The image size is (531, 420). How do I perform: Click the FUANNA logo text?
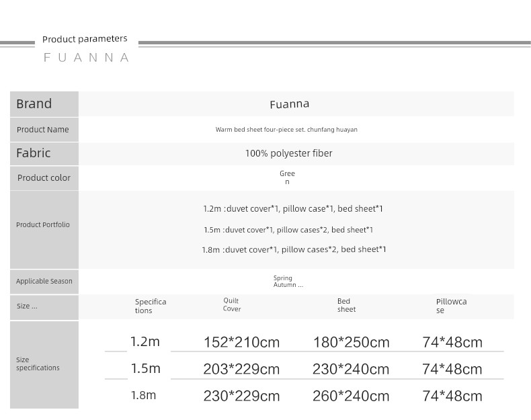click(86, 58)
